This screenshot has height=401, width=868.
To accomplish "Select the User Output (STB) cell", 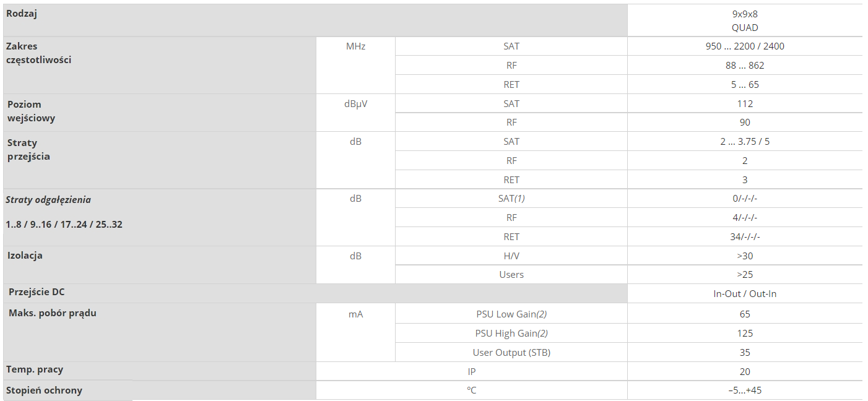I will tap(511, 352).
